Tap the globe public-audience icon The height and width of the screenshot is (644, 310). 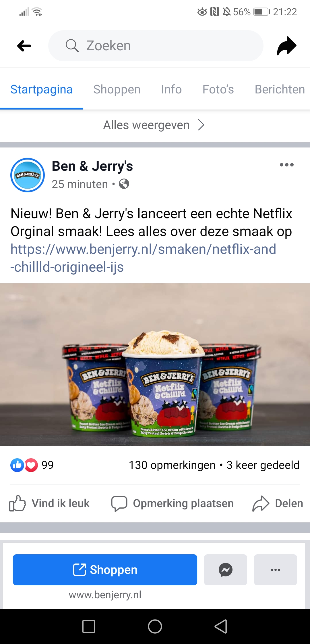(x=124, y=184)
